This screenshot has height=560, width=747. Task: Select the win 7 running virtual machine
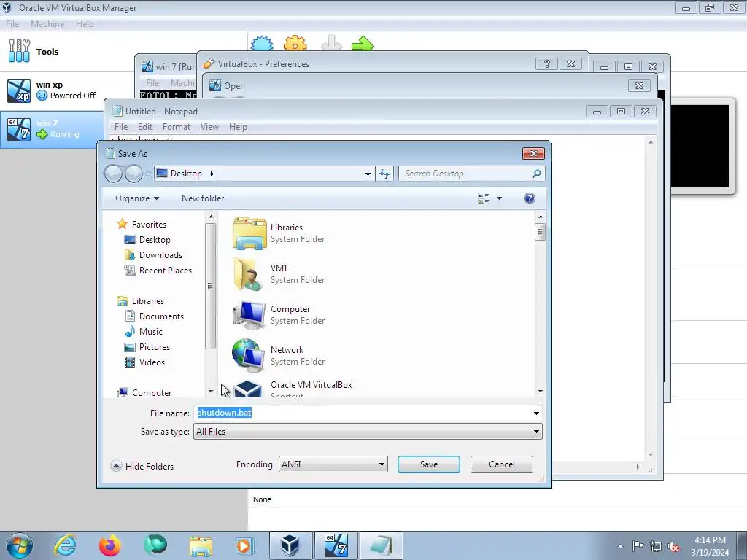(52, 129)
